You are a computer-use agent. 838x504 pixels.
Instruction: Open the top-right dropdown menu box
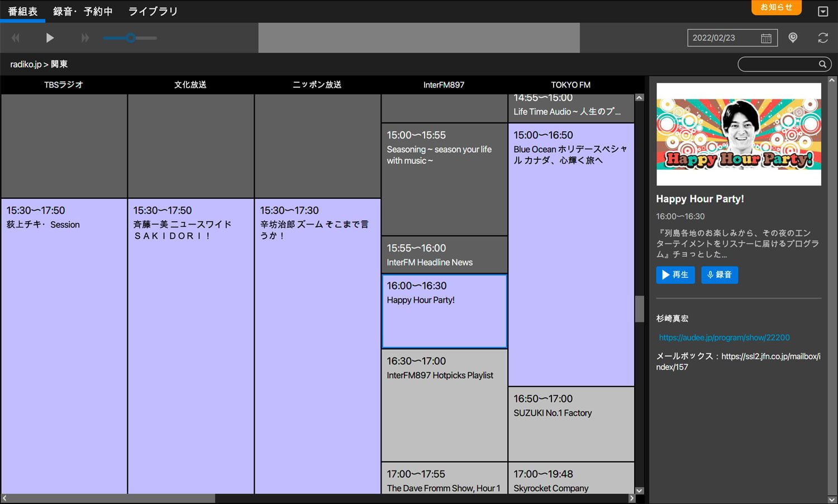coord(823,11)
